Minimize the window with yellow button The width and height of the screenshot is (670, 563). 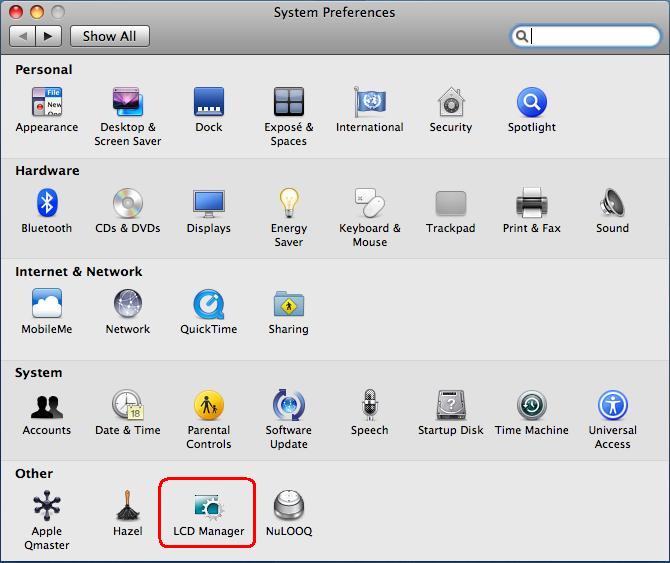[37, 12]
